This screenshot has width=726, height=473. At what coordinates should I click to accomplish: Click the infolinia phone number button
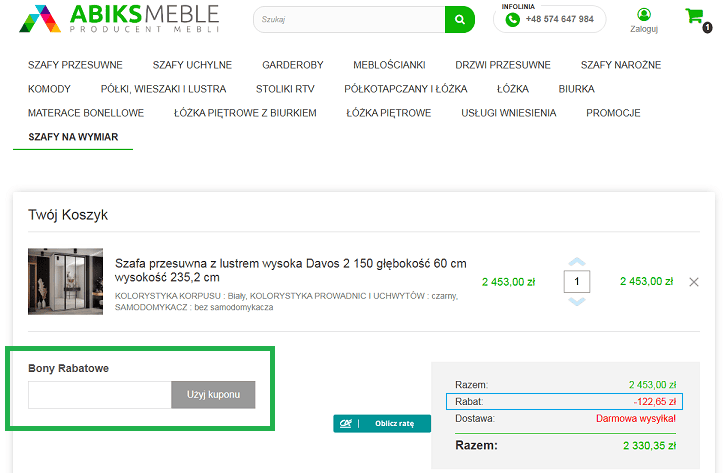tap(550, 19)
